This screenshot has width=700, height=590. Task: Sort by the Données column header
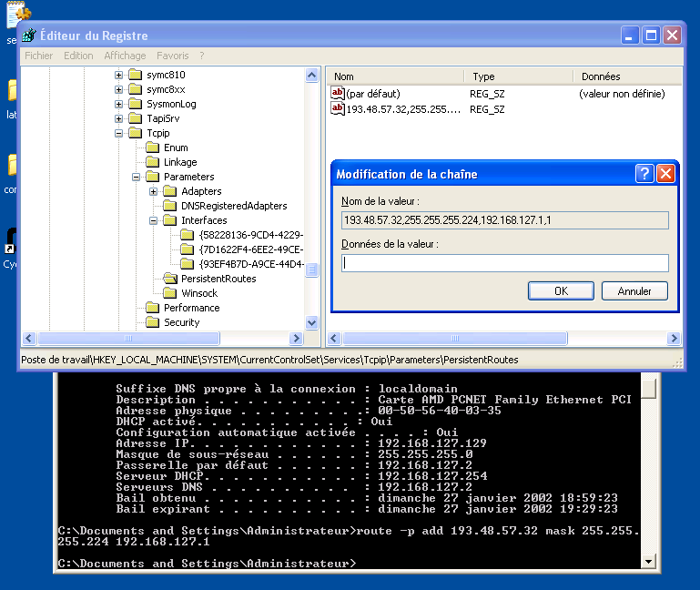click(627, 76)
